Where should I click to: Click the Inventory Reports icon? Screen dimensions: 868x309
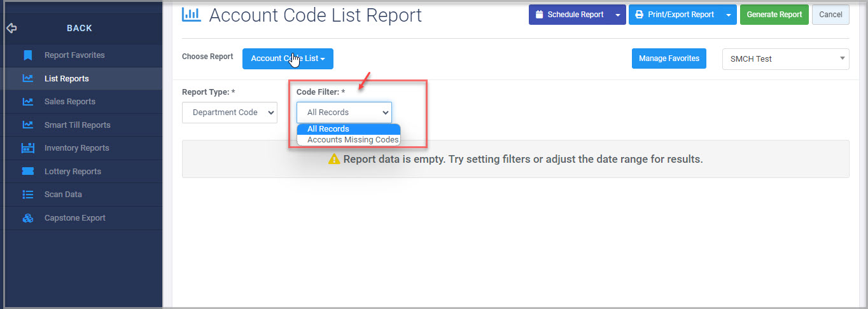(x=28, y=148)
